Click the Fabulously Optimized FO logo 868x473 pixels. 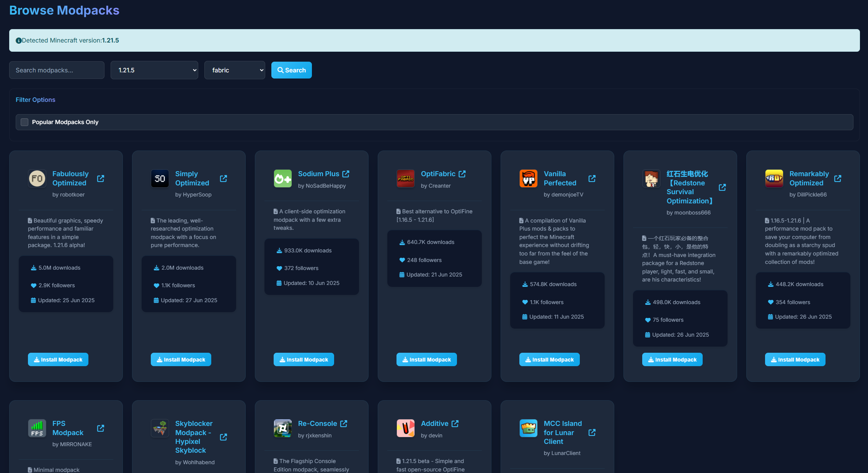click(x=37, y=178)
